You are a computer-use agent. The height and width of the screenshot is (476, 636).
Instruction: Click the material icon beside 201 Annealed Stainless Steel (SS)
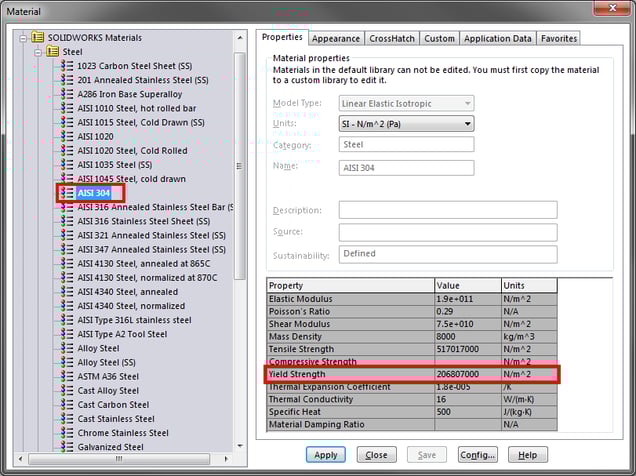67,80
